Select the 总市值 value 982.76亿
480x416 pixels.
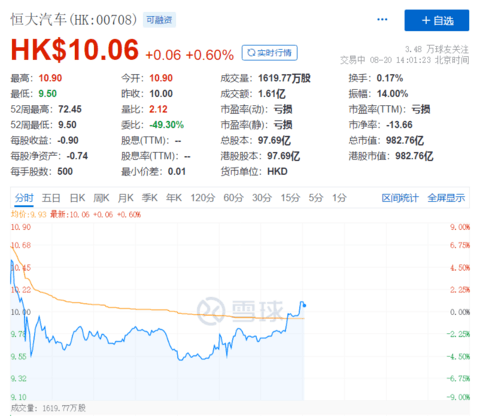coord(405,140)
